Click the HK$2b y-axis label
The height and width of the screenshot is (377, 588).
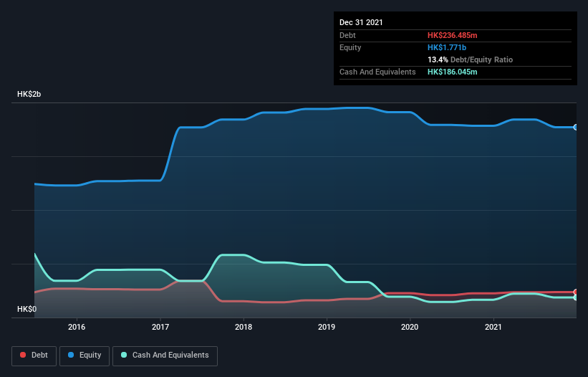tap(29, 94)
